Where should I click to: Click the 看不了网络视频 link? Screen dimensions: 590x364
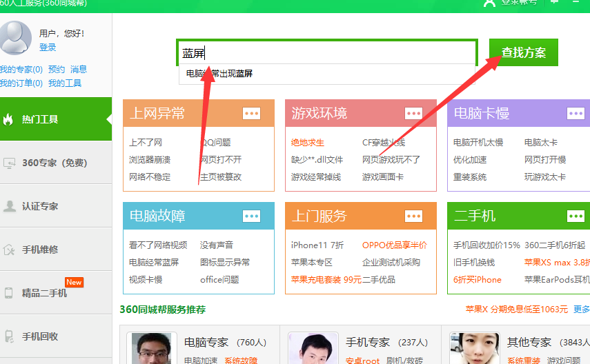pyautogui.click(x=158, y=245)
